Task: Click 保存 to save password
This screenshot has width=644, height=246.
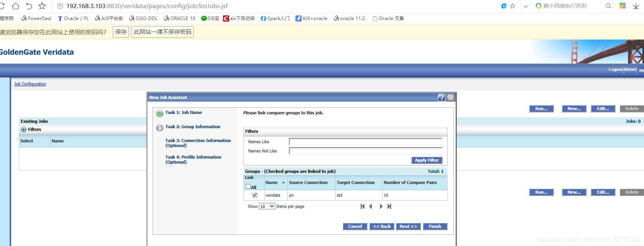Action: coord(121,32)
